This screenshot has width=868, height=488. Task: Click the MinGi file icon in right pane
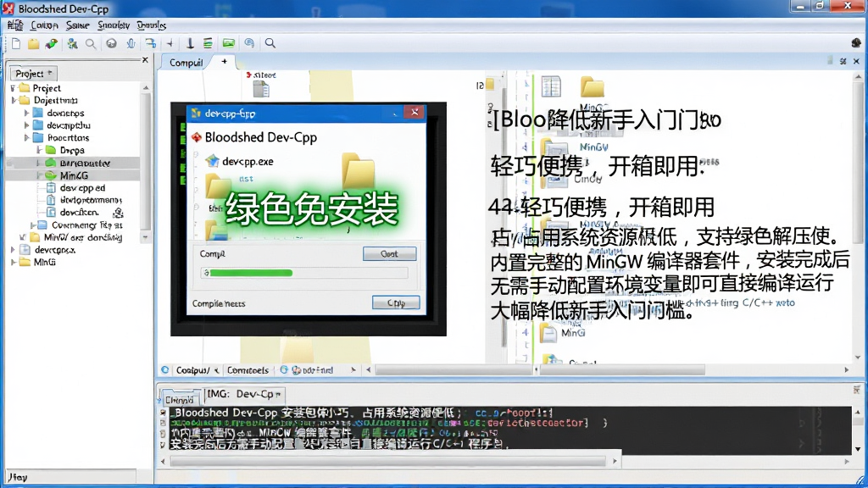click(x=548, y=333)
